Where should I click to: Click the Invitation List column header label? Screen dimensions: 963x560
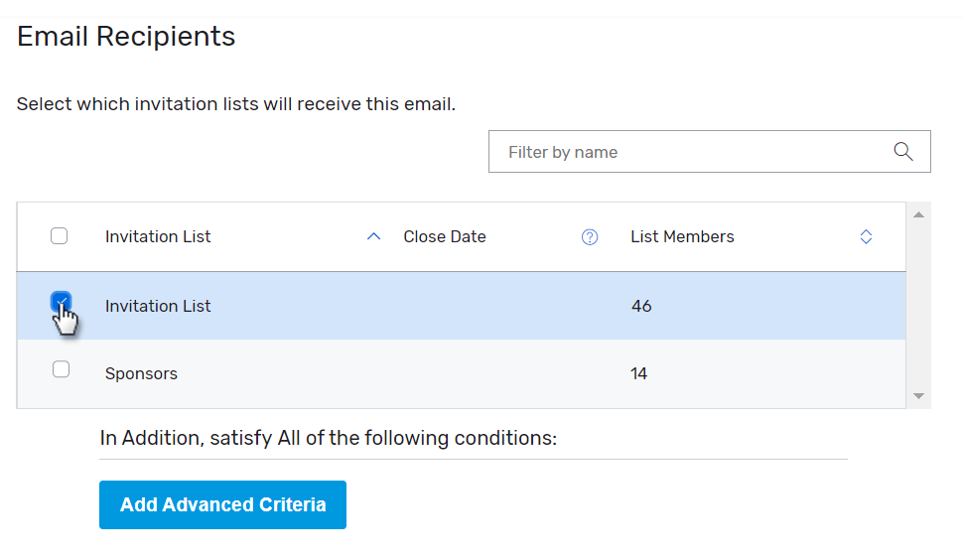click(158, 237)
